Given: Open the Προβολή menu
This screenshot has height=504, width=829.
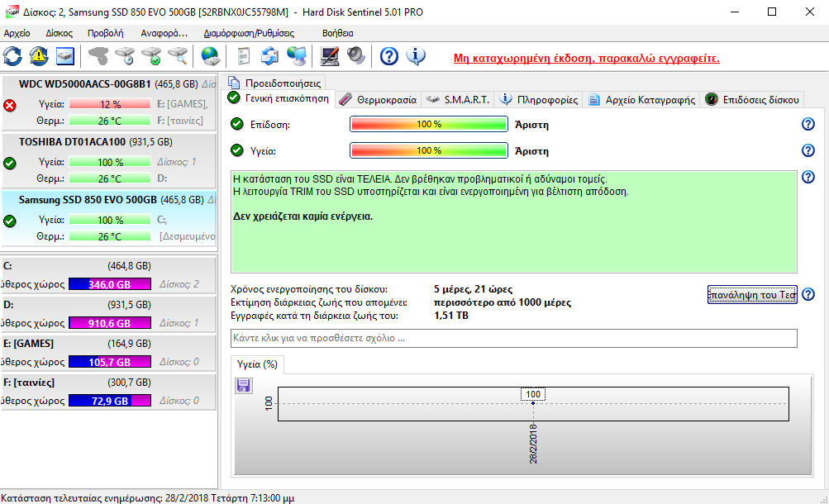Looking at the screenshot, I should click(105, 33).
